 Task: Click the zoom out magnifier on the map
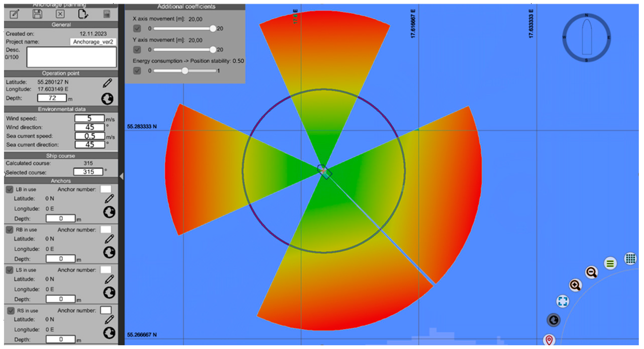point(592,272)
